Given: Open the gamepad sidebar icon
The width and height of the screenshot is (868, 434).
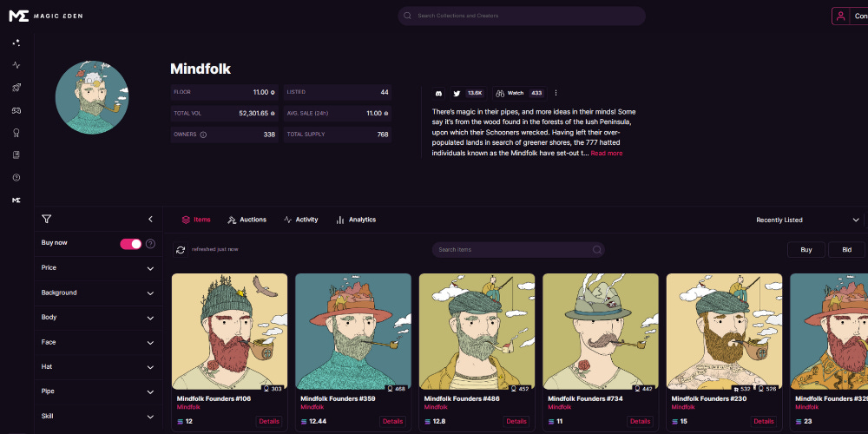Looking at the screenshot, I should [16, 110].
